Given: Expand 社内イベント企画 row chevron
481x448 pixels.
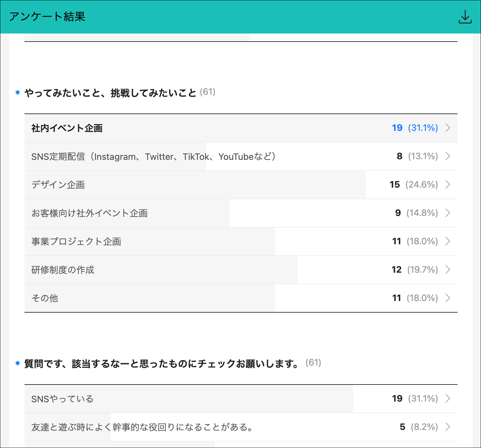Looking at the screenshot, I should coord(447,128).
